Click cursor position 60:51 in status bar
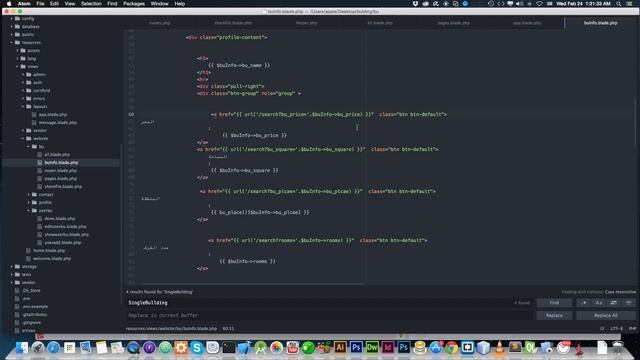The image size is (640, 360). click(229, 328)
